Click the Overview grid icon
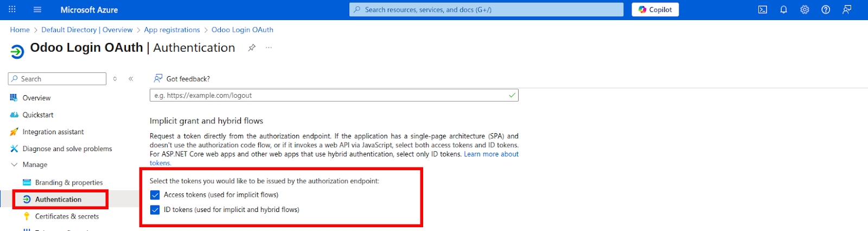 pyautogui.click(x=14, y=98)
